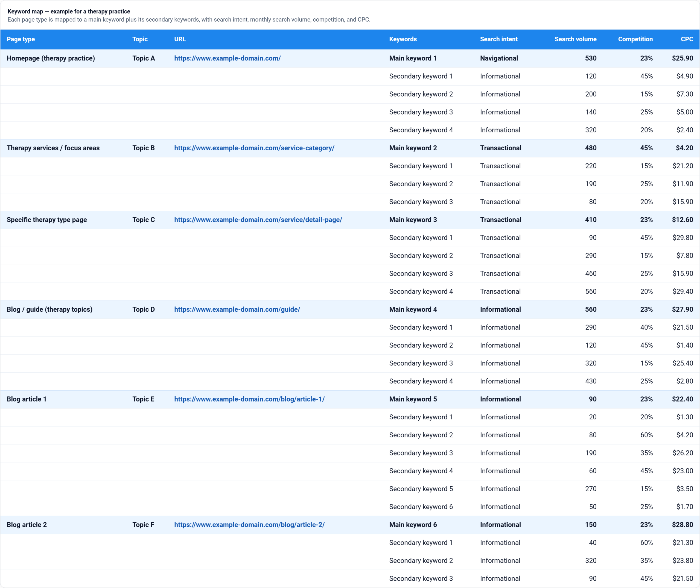Select the Specific therapy type page cell
Image resolution: width=700 pixels, height=588 pixels.
tap(47, 220)
